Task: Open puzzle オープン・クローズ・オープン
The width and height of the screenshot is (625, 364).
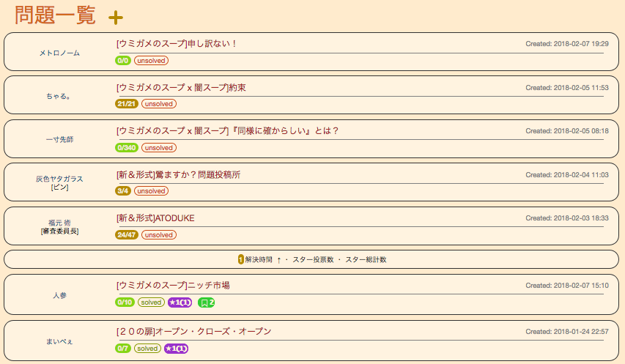Action: click(193, 331)
